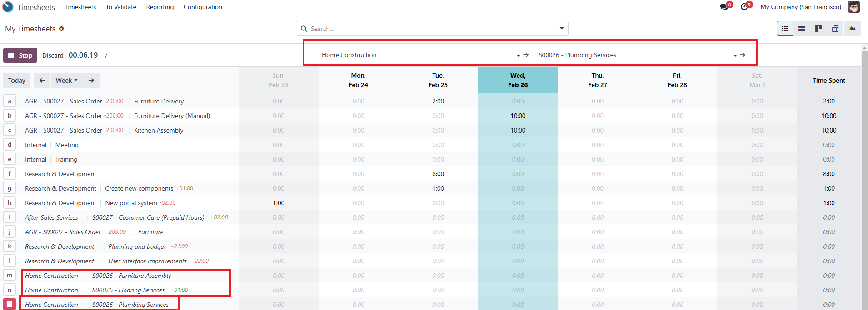Start timer with letter a button

coord(10,101)
